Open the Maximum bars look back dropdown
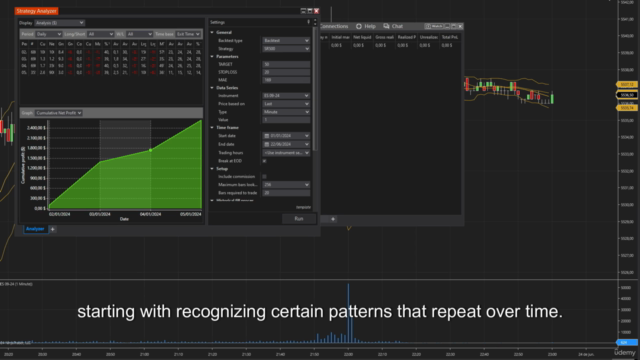The width and height of the screenshot is (640, 360). pos(286,185)
